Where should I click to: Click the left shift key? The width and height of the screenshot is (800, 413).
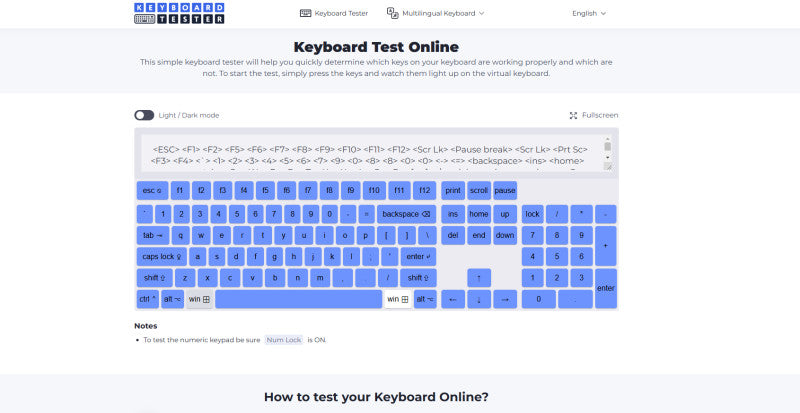click(x=154, y=278)
